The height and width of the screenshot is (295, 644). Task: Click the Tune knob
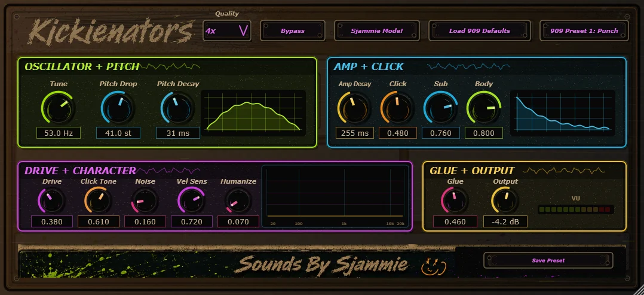click(x=59, y=108)
